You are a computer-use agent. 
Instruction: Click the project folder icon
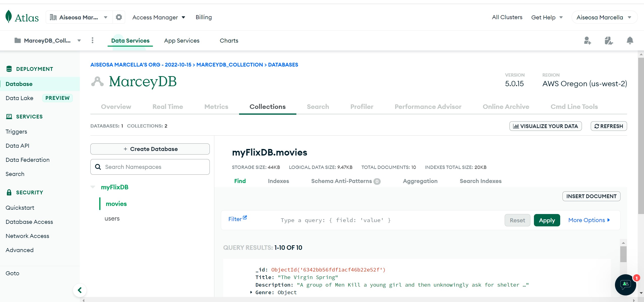pyautogui.click(x=18, y=40)
